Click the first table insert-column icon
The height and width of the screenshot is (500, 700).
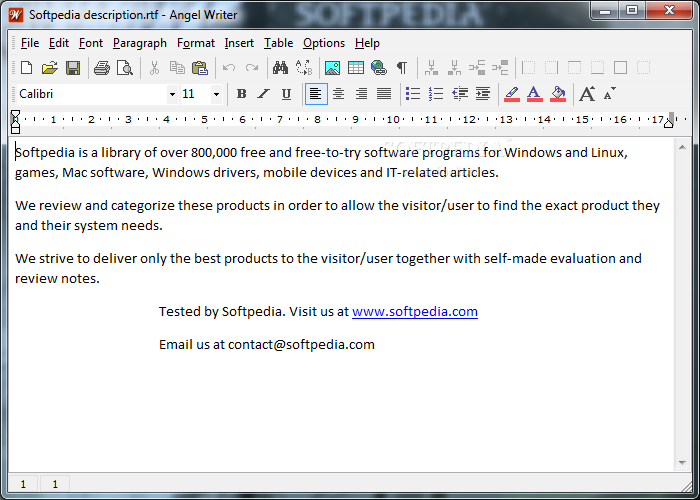(x=477, y=68)
